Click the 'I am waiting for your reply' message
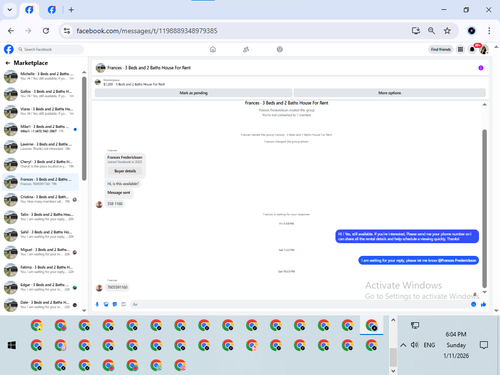This screenshot has width=500, height=375. point(419,260)
